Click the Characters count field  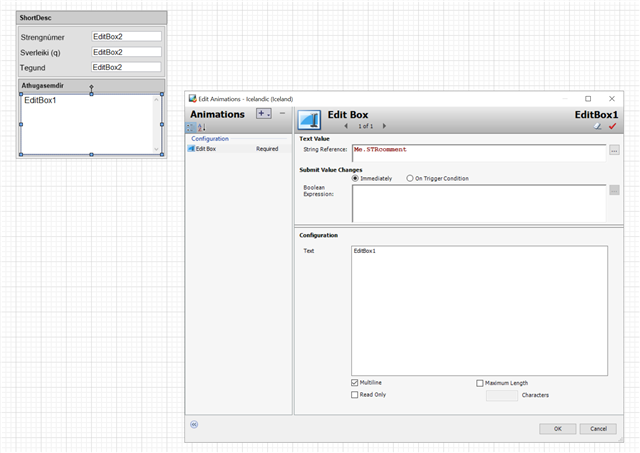tap(502, 395)
